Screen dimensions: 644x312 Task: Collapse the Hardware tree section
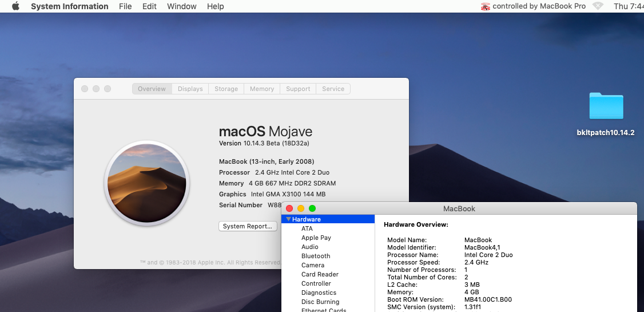(289, 219)
